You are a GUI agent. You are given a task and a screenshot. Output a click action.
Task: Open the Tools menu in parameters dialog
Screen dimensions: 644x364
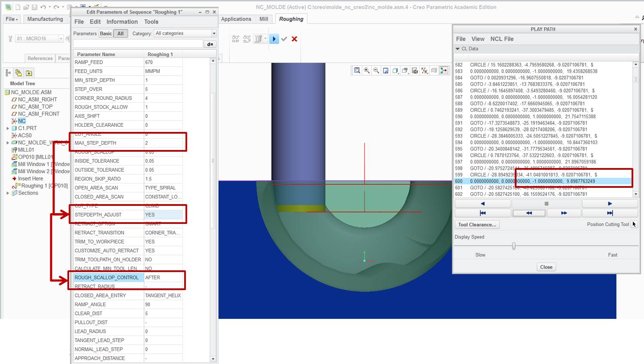pos(151,21)
